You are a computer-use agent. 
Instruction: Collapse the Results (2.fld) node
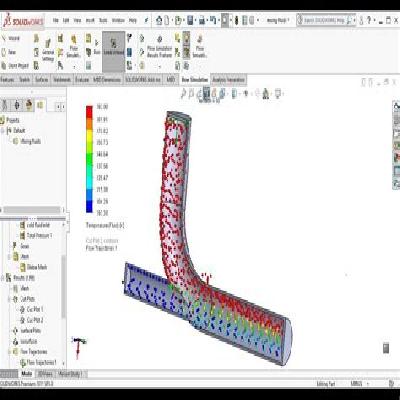3,278
